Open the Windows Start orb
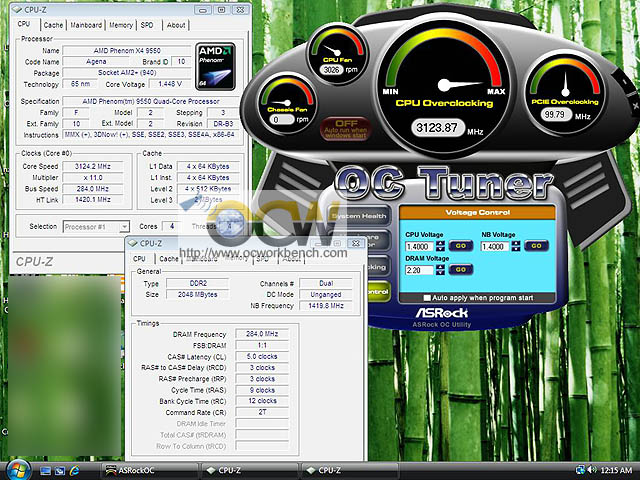Viewport: 640px width, 480px height. [18, 471]
